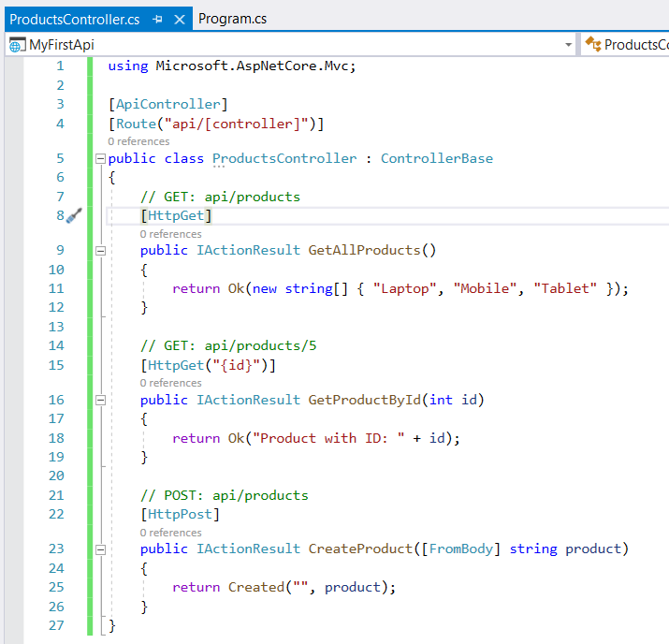The width and height of the screenshot is (669, 644).
Task: Click the "Product with ID: " string
Action: point(328,438)
